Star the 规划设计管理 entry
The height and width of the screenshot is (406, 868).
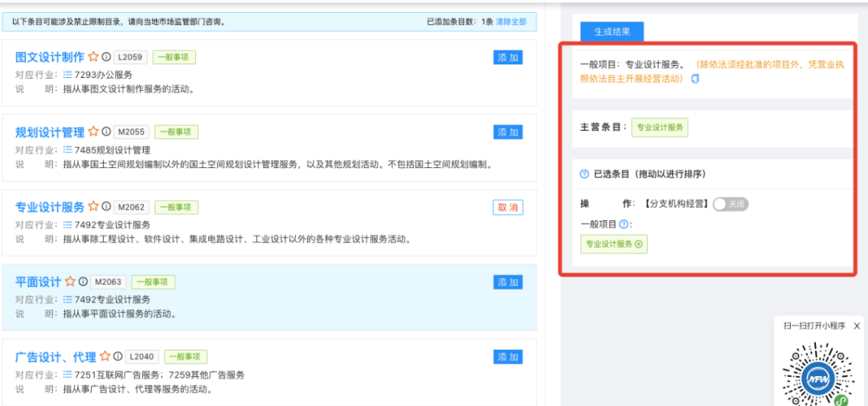pyautogui.click(x=93, y=132)
